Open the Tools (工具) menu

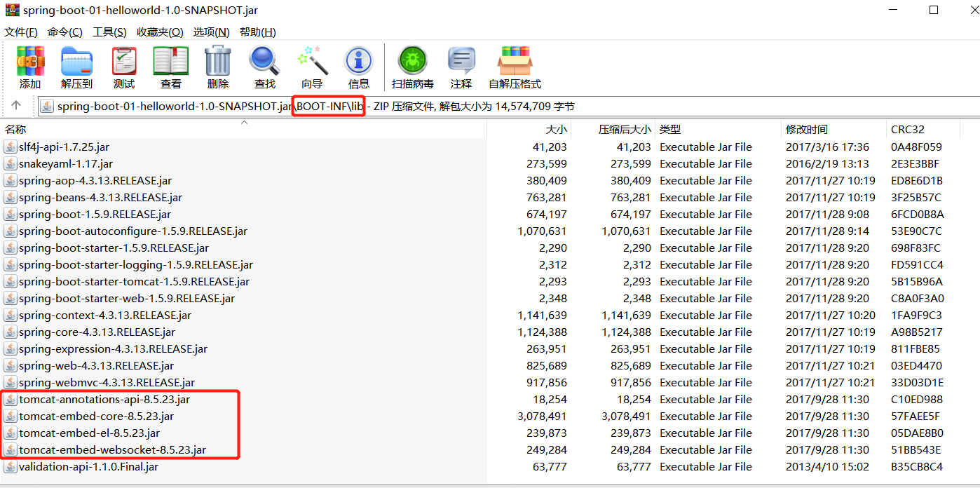point(109,32)
